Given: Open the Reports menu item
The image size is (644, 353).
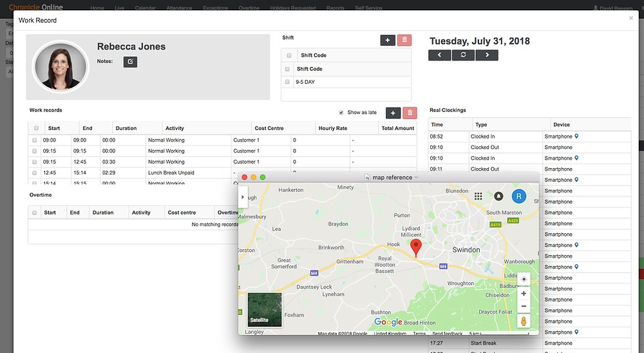Looking at the screenshot, I should [x=335, y=8].
